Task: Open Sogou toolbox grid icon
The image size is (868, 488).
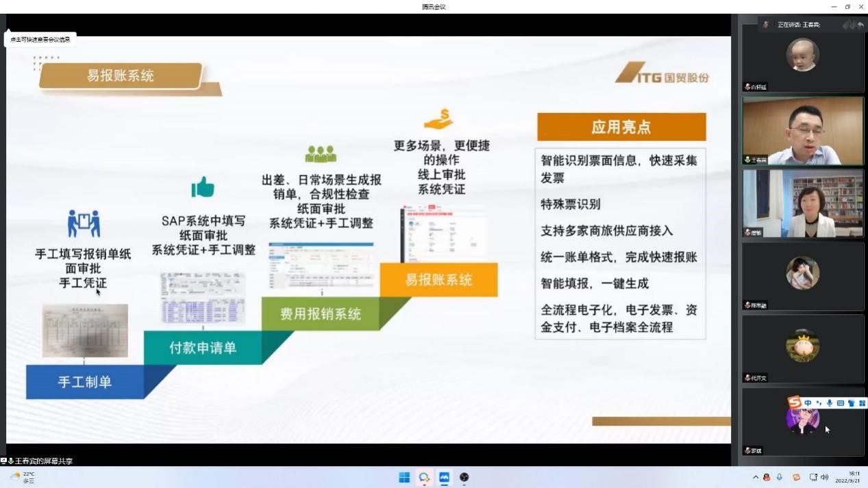Action: point(862,403)
